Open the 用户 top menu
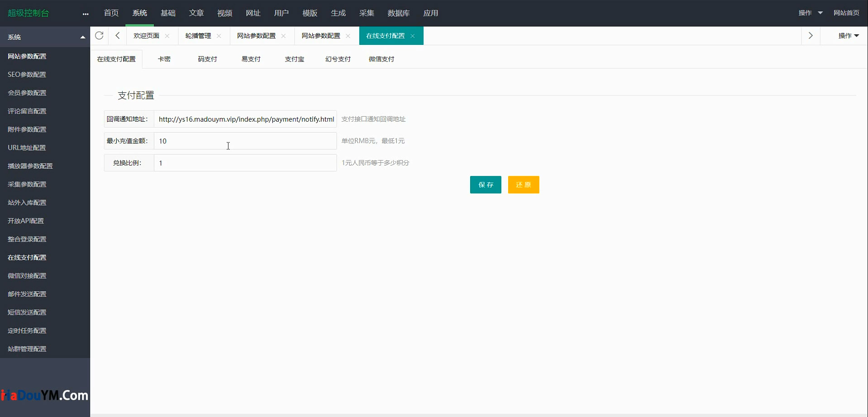 [x=281, y=13]
